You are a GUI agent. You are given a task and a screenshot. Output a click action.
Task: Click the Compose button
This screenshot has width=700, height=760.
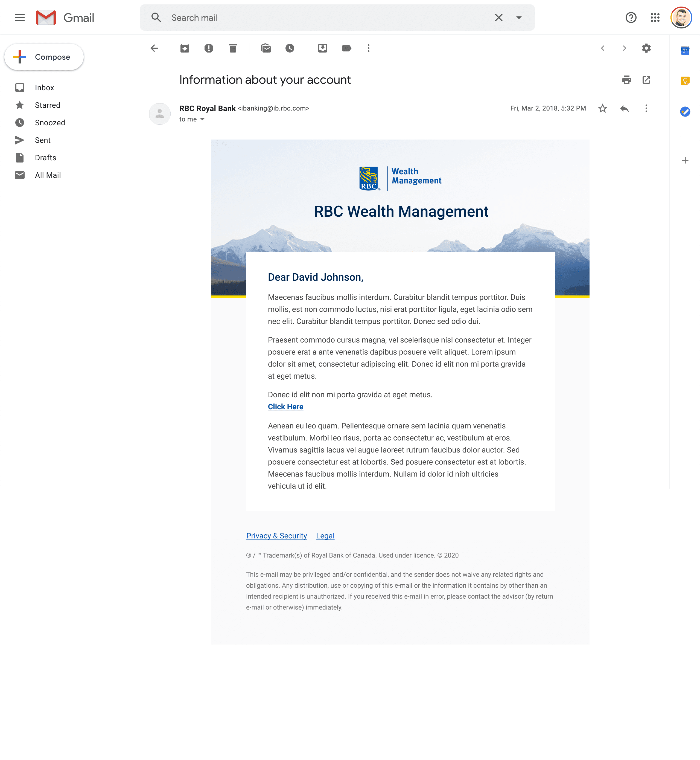tap(44, 57)
